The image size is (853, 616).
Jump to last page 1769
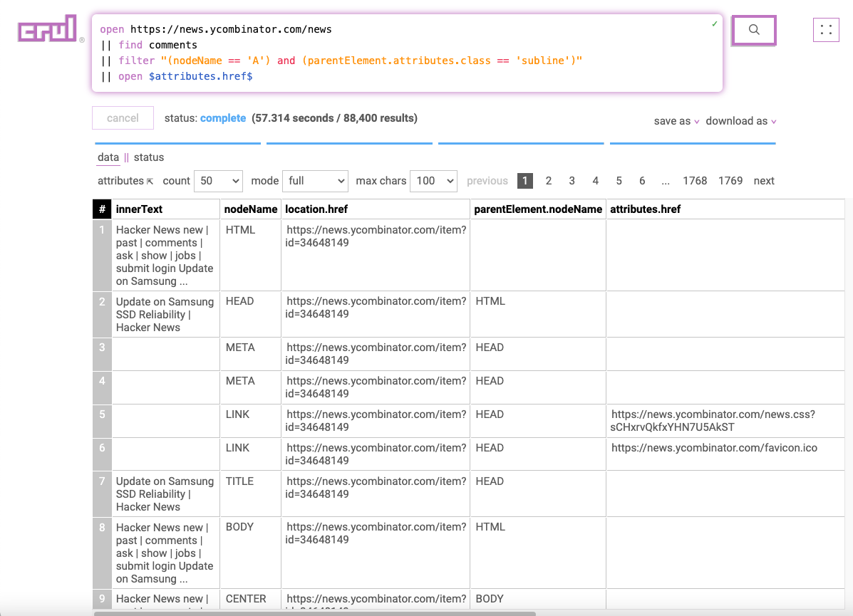click(x=730, y=181)
